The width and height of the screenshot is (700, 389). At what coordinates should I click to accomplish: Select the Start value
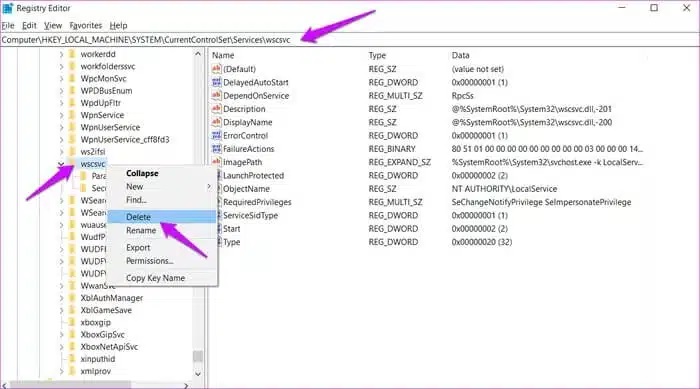(x=232, y=229)
